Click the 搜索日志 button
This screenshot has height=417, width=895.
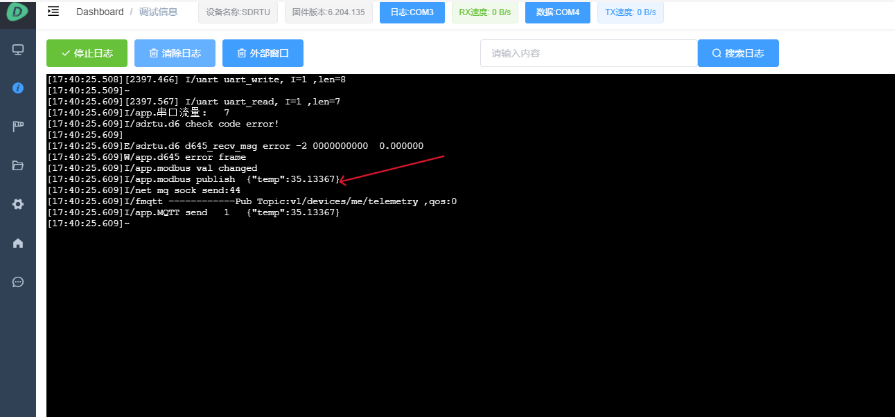pos(738,53)
